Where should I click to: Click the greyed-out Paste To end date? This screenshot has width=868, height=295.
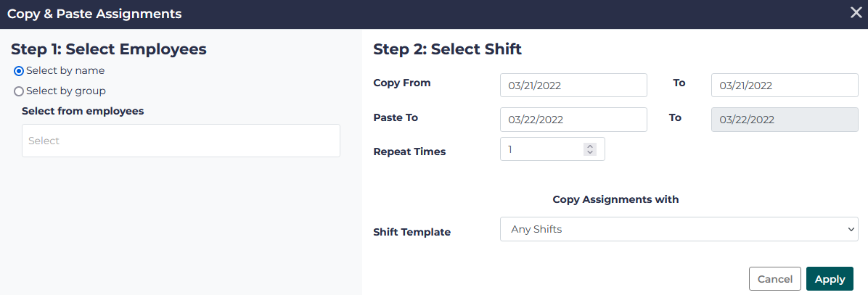click(784, 120)
